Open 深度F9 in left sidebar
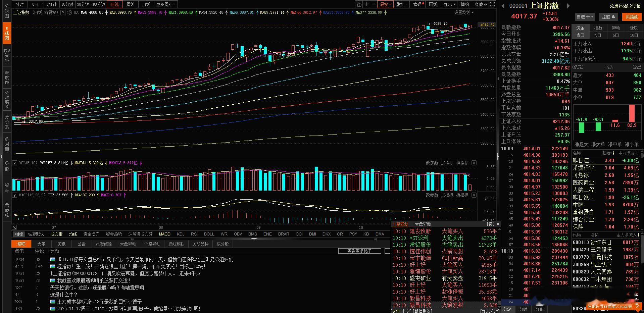The width and height of the screenshot is (644, 313). (7, 77)
